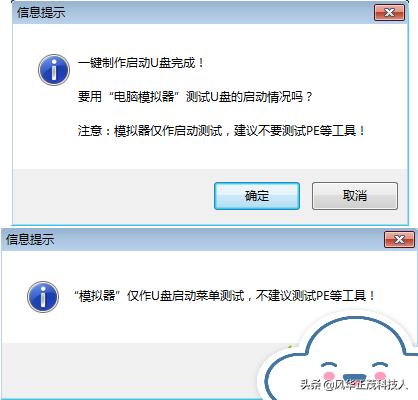Click the gray footer area left of 确定

point(113,197)
